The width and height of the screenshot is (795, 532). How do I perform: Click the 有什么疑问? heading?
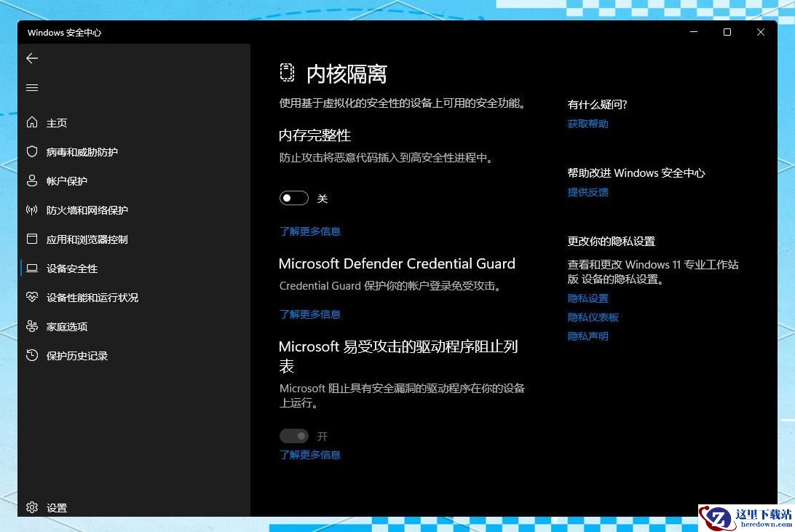(597, 105)
